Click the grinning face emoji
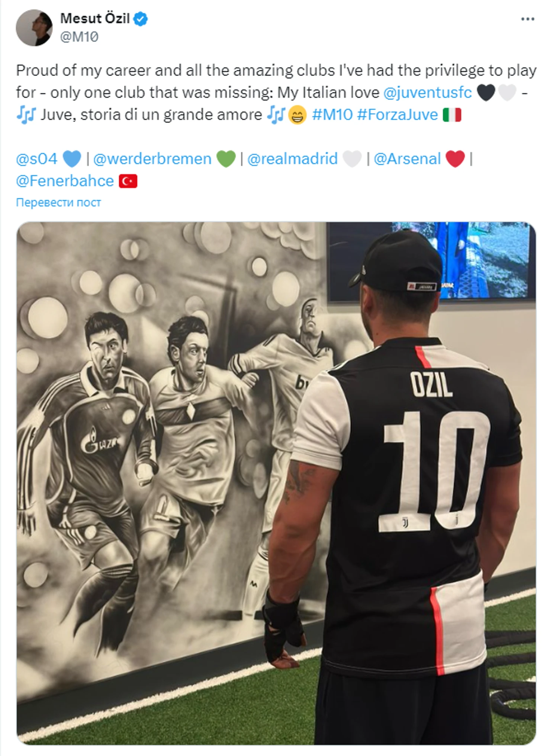 (x=298, y=115)
